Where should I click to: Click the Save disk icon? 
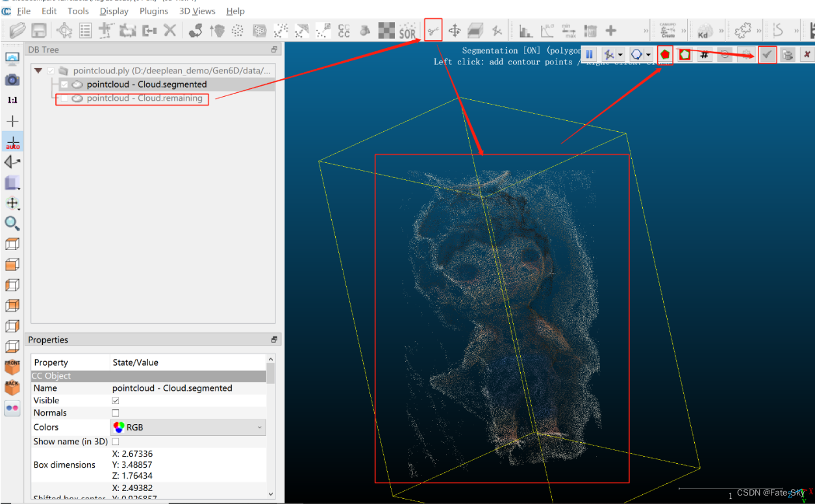pyautogui.click(x=39, y=30)
